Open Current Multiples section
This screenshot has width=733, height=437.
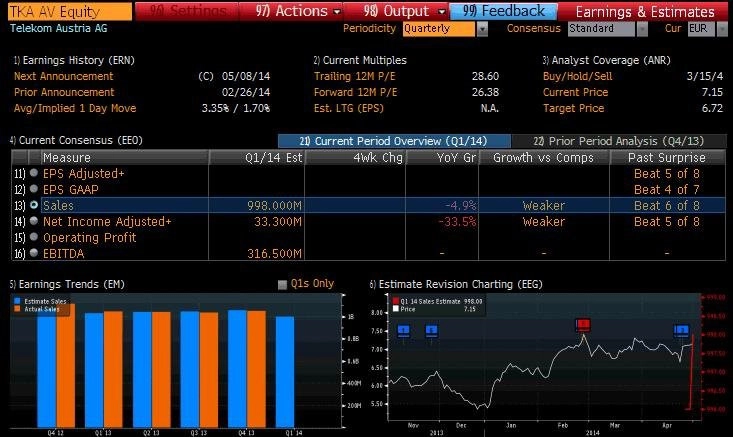(360, 60)
